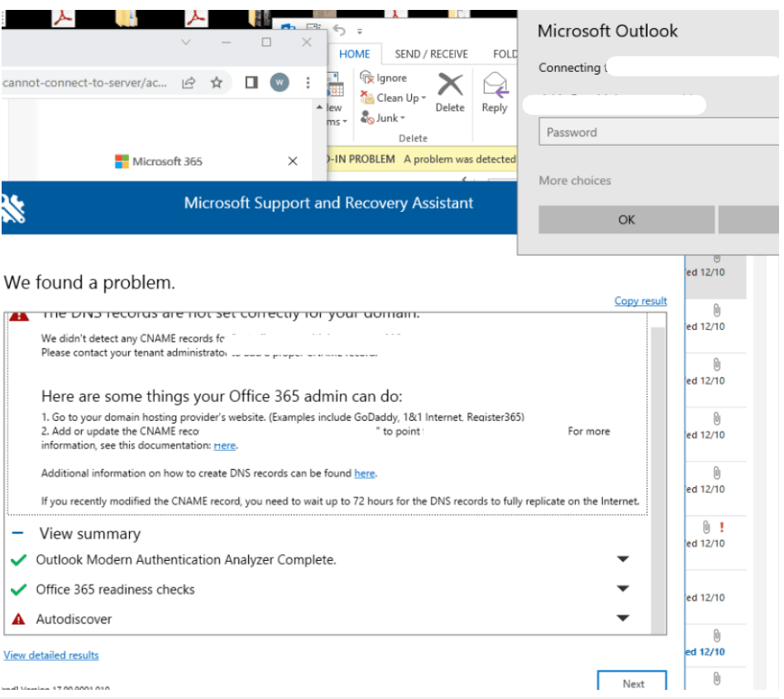Click the Support and Recovery Assistant tools icon
784x699 pixels.
[x=13, y=208]
